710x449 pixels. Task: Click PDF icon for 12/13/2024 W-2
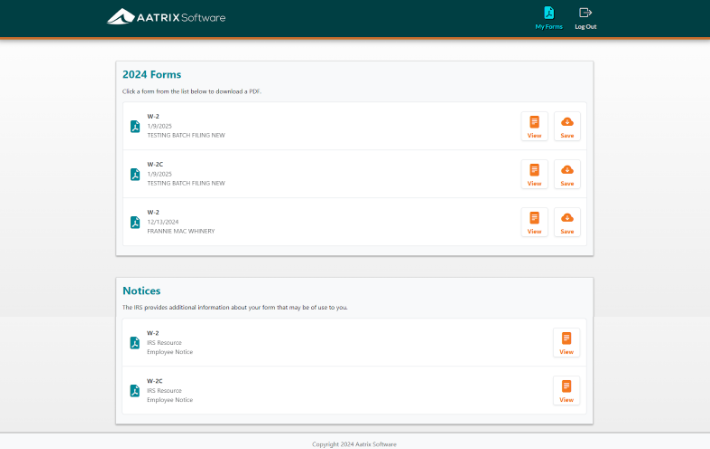(x=135, y=222)
